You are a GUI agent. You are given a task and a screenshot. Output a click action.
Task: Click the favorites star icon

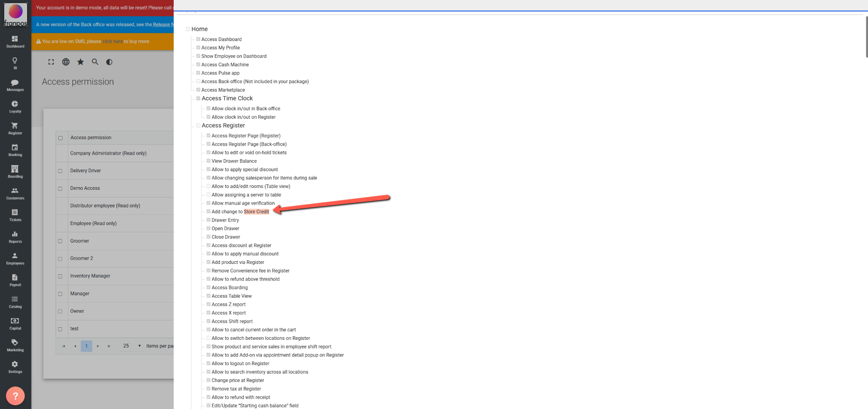[x=81, y=62]
